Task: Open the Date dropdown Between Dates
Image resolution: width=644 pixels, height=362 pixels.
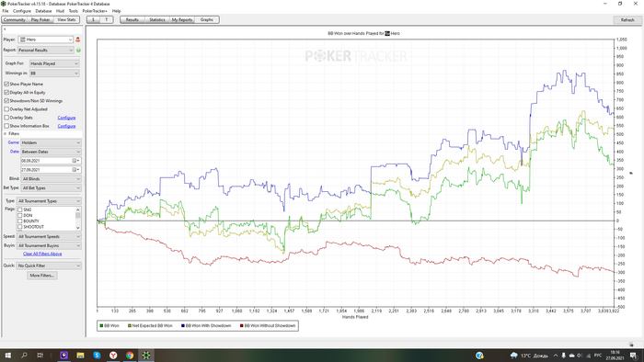Action: coord(51,152)
